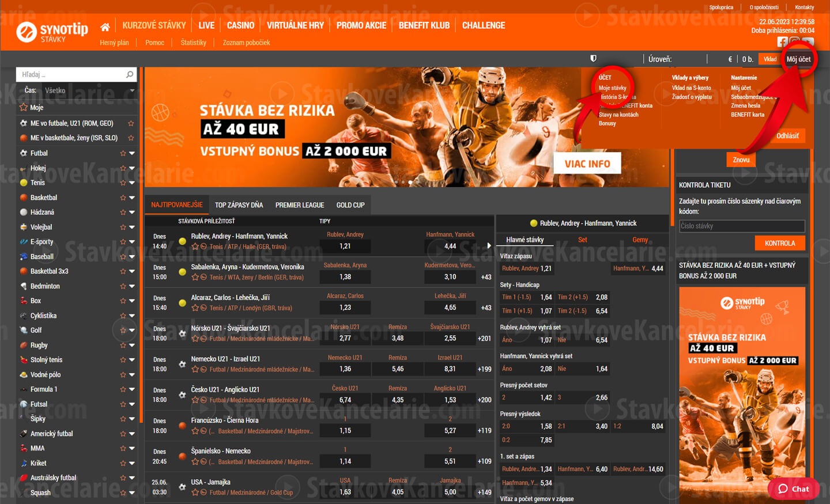Expand the MMA category arrow
Image resolution: width=830 pixels, height=504 pixels.
click(132, 448)
